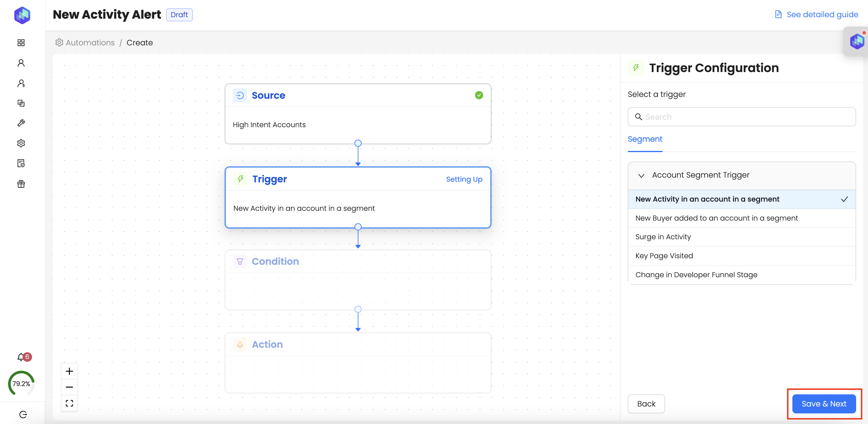Collapse Account Segment Trigger group
This screenshot has height=424, width=868.
641,176
